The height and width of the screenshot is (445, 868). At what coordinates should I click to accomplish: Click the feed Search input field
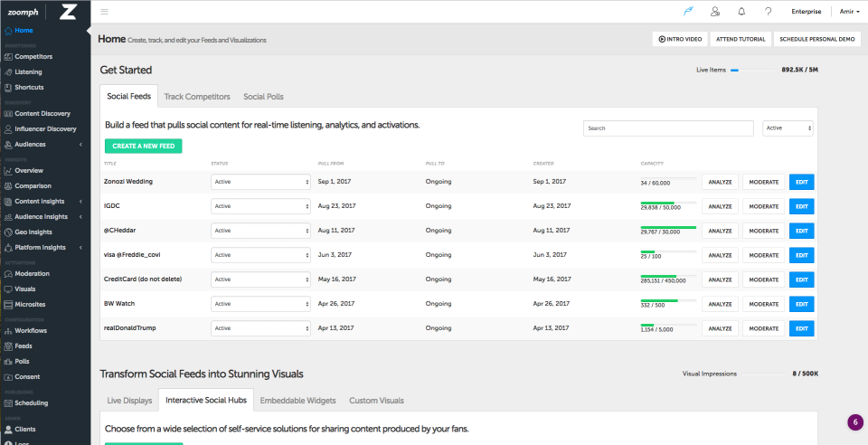668,128
